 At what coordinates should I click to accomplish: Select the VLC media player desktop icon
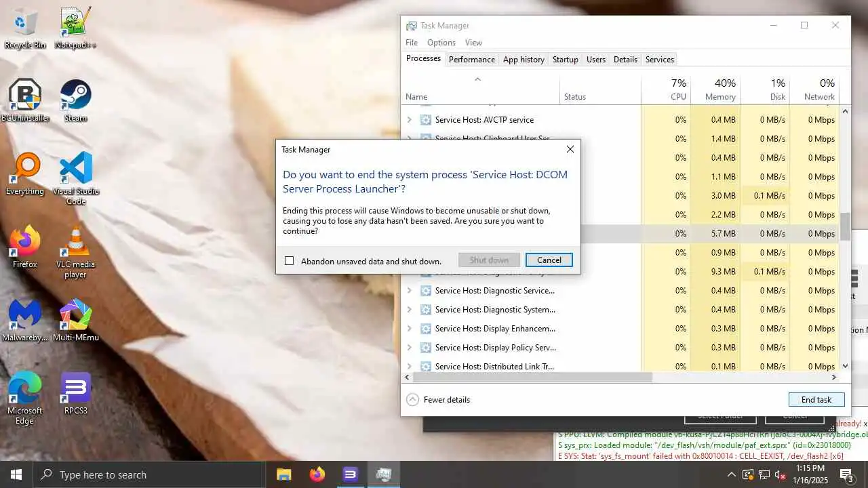[75, 251]
